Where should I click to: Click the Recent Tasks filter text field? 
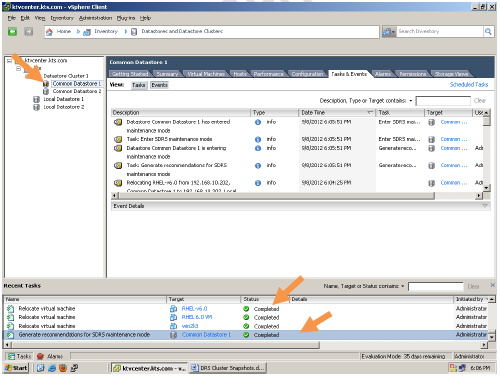tap(436, 287)
